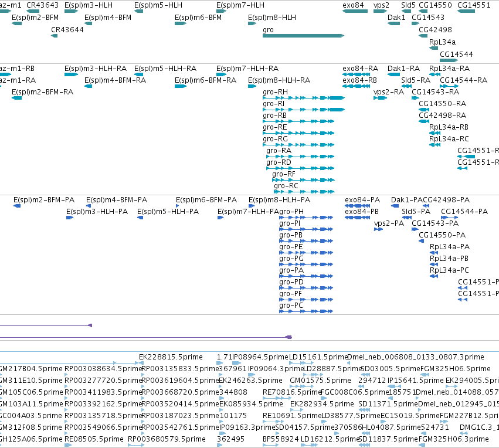This screenshot has height=448, width=499.
Task: Click the exo84-PA protein glyph
Action: [357, 206]
